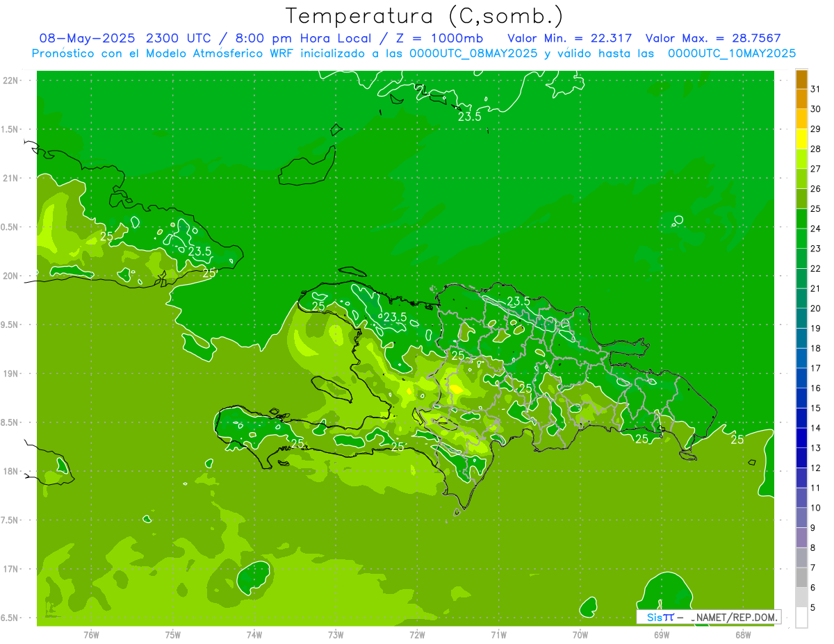Click the color bar label '28'
Screen dimensions: 834x644
[x=815, y=149]
